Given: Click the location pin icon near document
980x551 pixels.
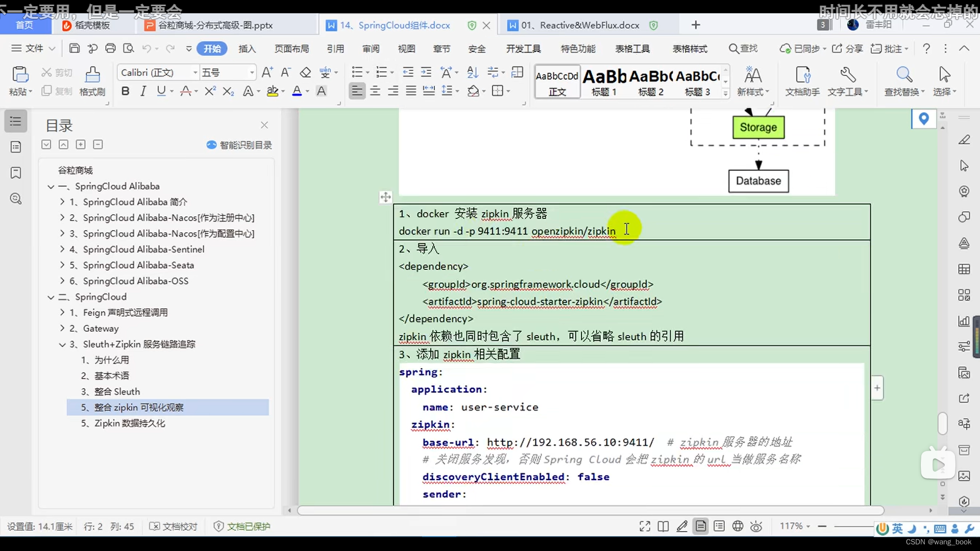Looking at the screenshot, I should pyautogui.click(x=923, y=119).
